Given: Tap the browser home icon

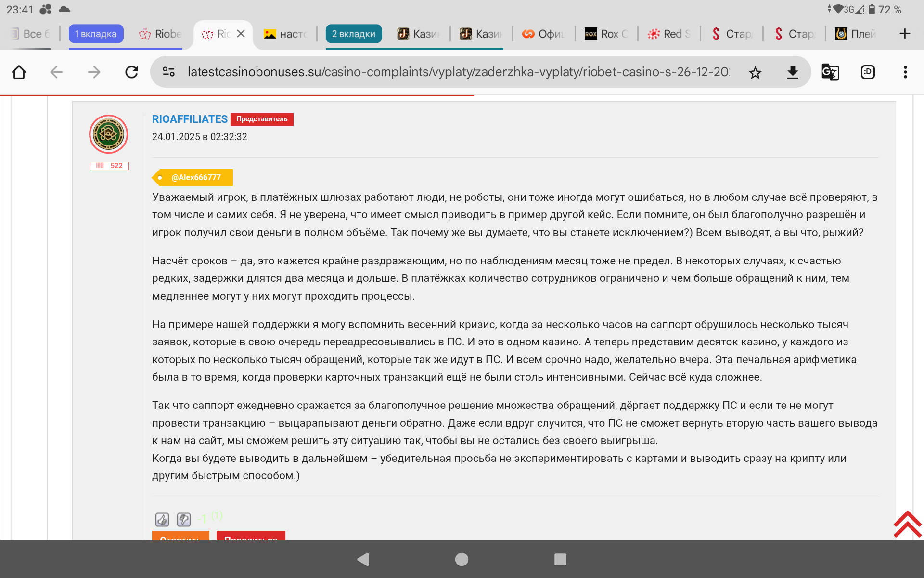Looking at the screenshot, I should 19,72.
